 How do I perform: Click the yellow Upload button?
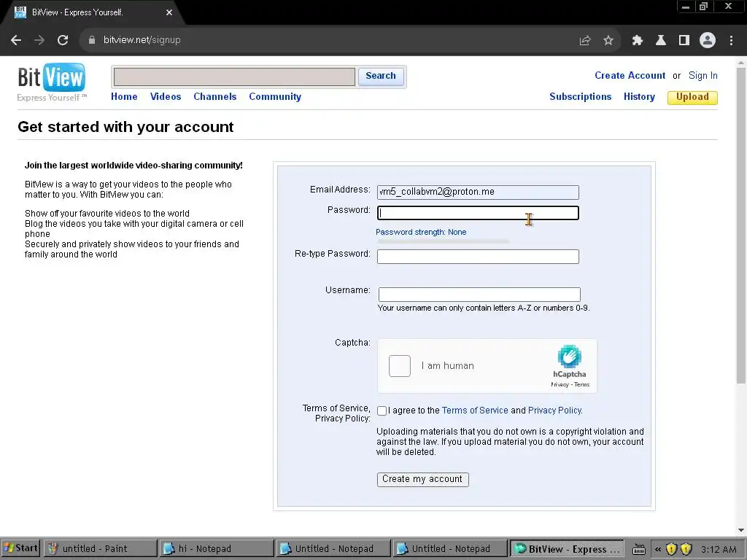click(692, 97)
